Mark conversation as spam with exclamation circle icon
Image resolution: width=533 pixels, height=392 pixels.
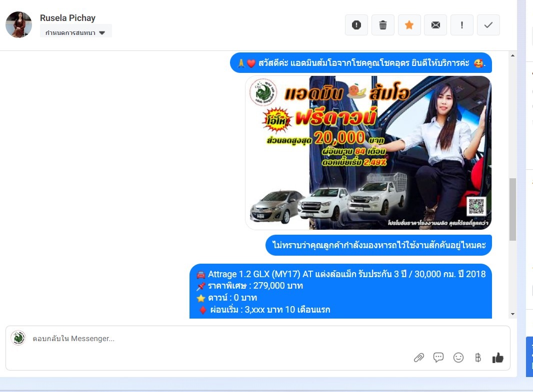356,25
